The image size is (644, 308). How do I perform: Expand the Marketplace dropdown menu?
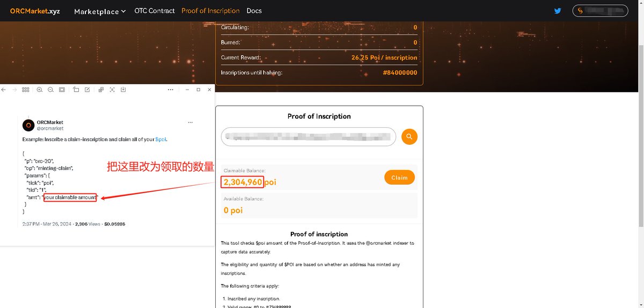tap(100, 11)
